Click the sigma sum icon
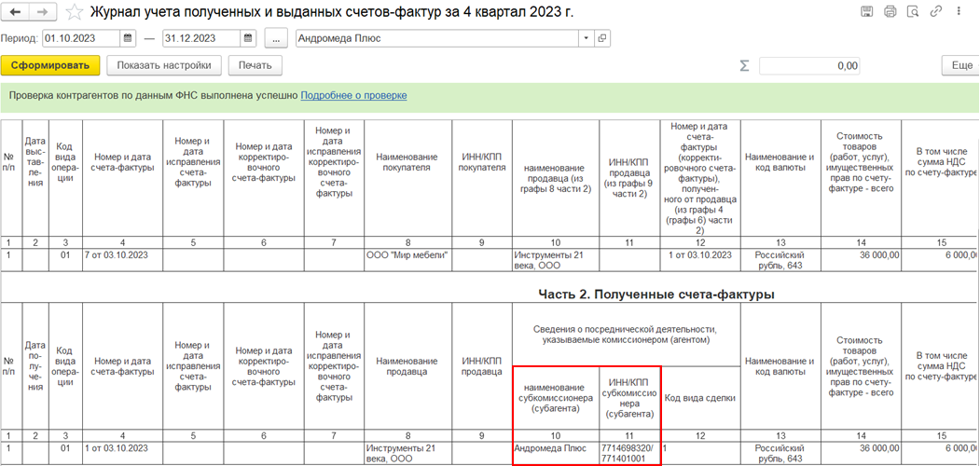 [x=744, y=65]
